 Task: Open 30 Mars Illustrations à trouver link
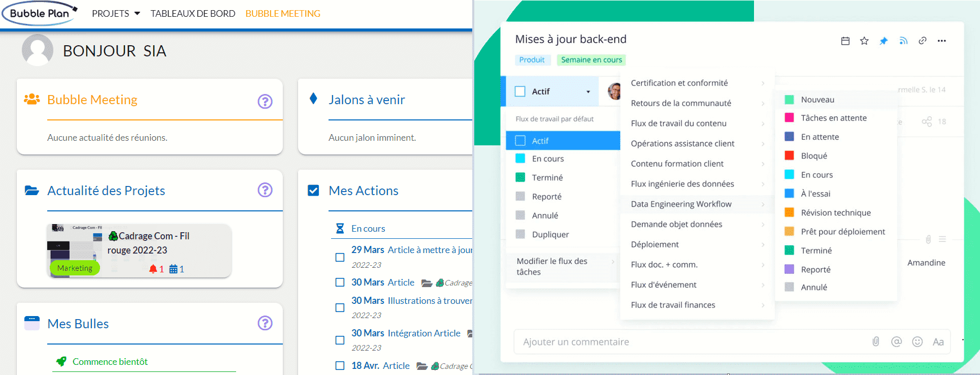412,301
